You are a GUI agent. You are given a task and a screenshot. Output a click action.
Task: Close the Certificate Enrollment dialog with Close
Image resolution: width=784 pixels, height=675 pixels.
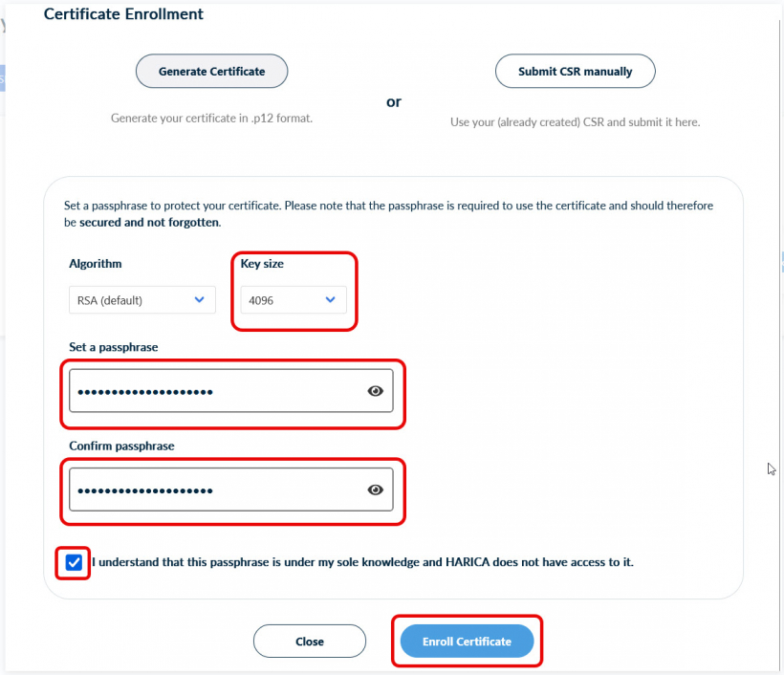309,642
